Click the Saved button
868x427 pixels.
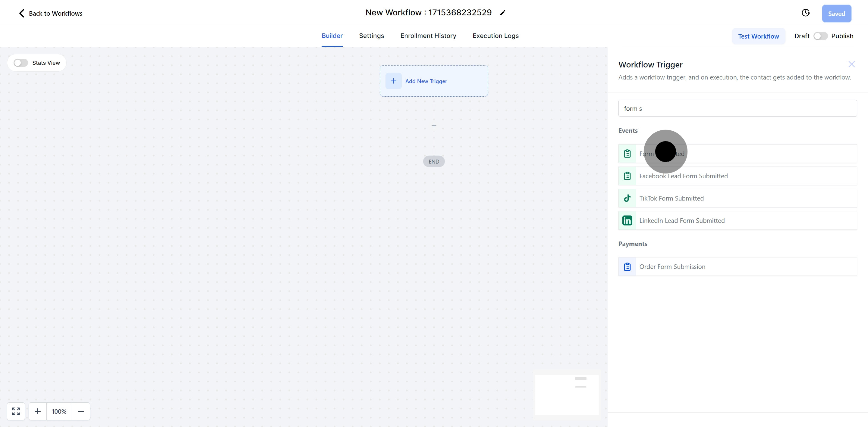pos(837,14)
